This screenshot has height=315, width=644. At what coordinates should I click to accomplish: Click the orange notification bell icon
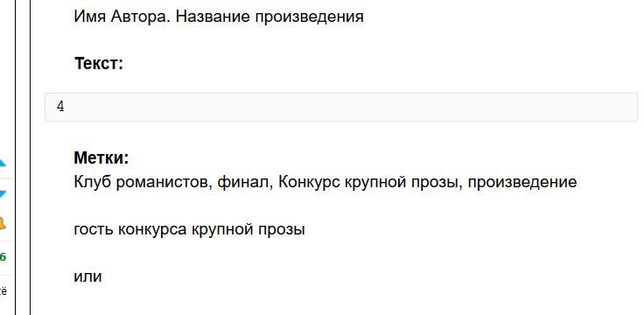tap(3, 224)
